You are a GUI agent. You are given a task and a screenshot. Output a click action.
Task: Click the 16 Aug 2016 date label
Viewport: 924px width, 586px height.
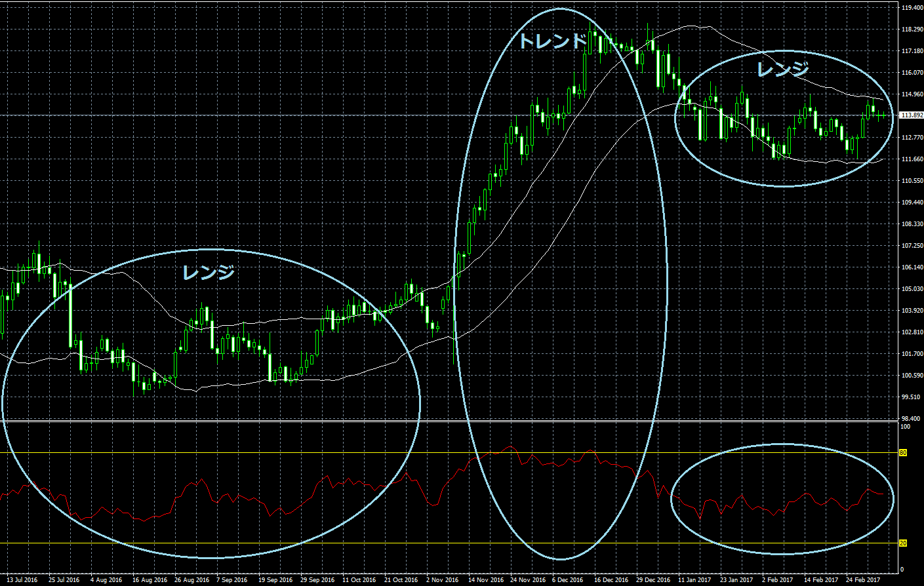[x=150, y=579]
